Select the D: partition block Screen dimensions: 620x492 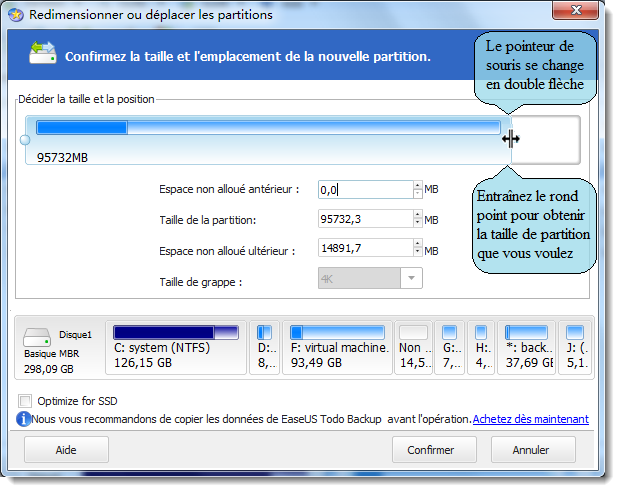coord(264,347)
